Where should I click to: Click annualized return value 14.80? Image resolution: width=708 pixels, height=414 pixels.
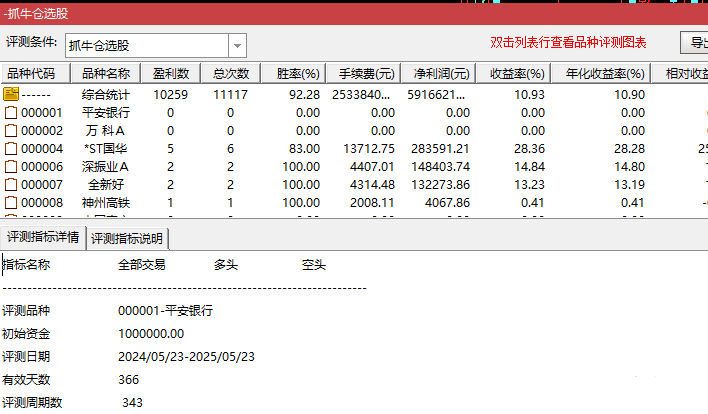point(629,167)
